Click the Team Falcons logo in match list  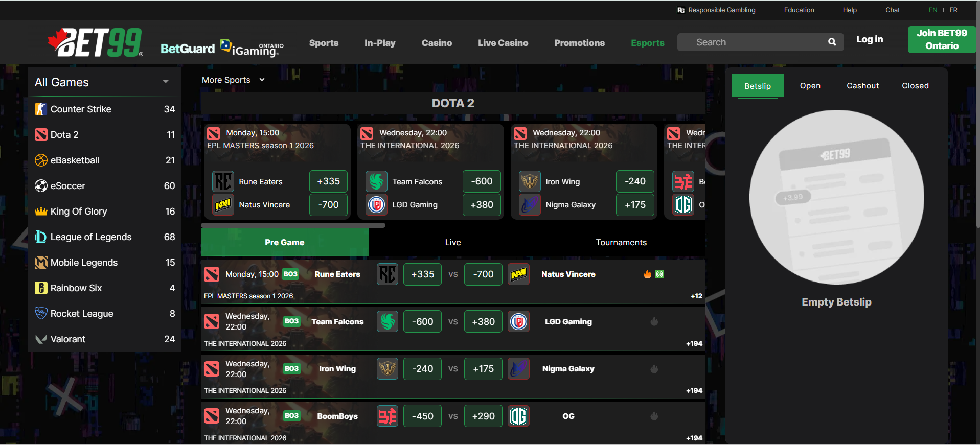click(388, 321)
